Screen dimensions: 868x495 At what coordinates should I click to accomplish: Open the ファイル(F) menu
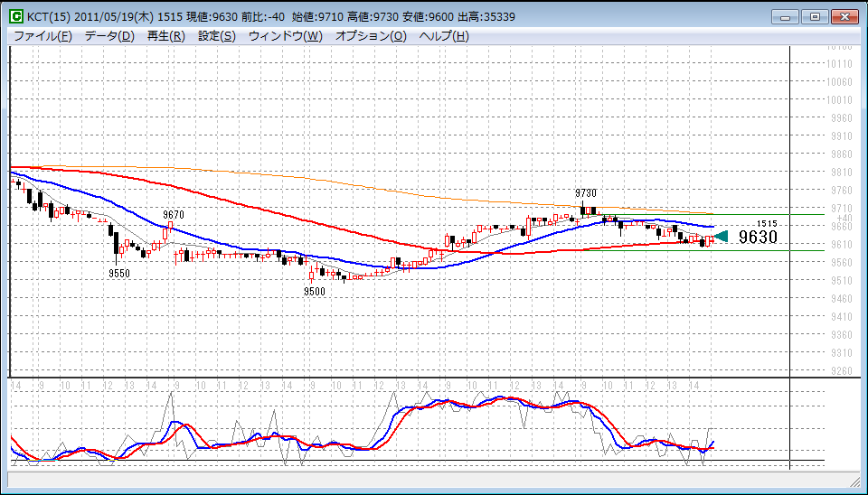point(42,36)
